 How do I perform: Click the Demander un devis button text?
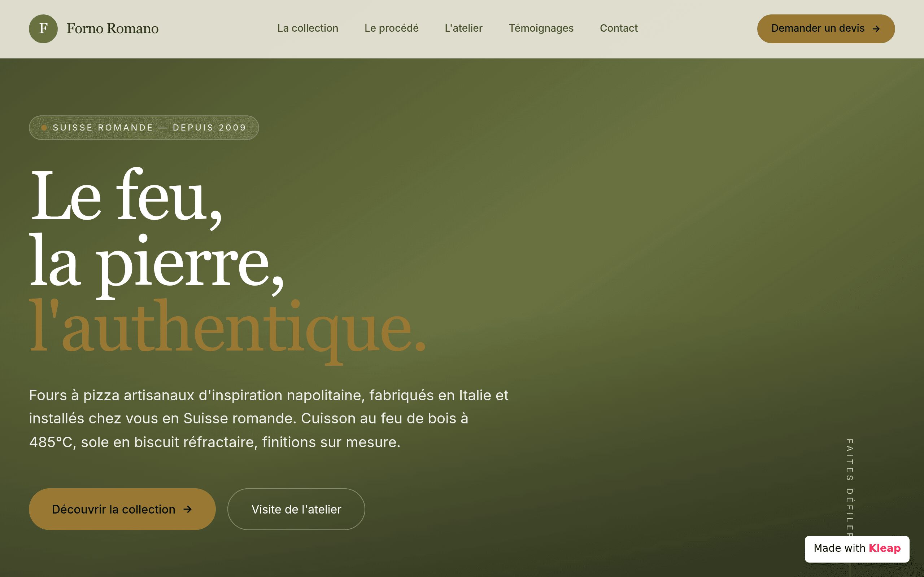click(x=818, y=28)
